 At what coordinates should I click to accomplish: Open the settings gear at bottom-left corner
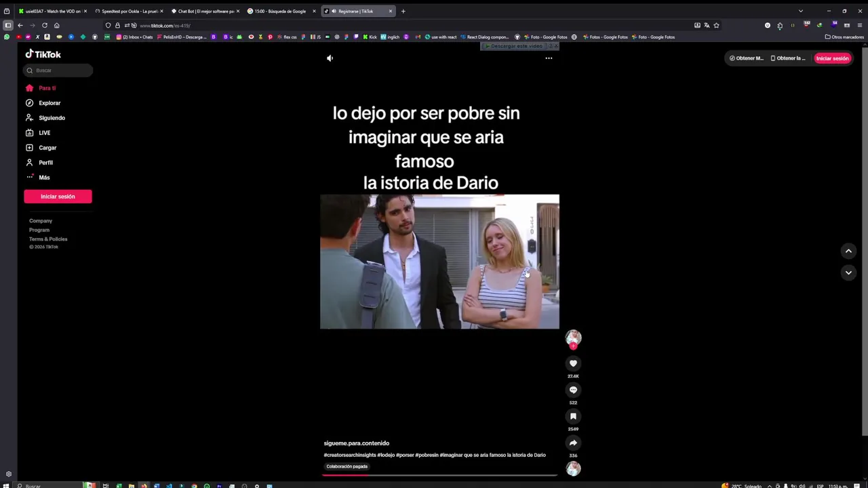pyautogui.click(x=9, y=474)
